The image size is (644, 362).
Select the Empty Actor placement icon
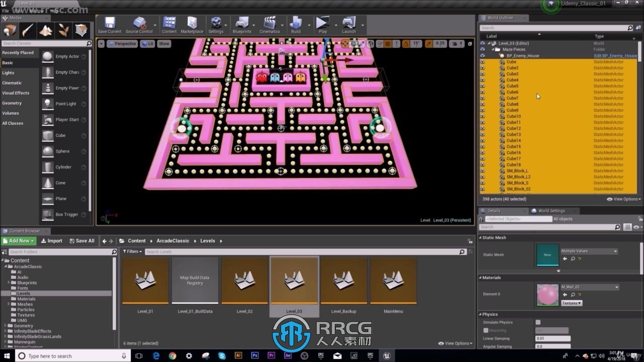(x=48, y=56)
